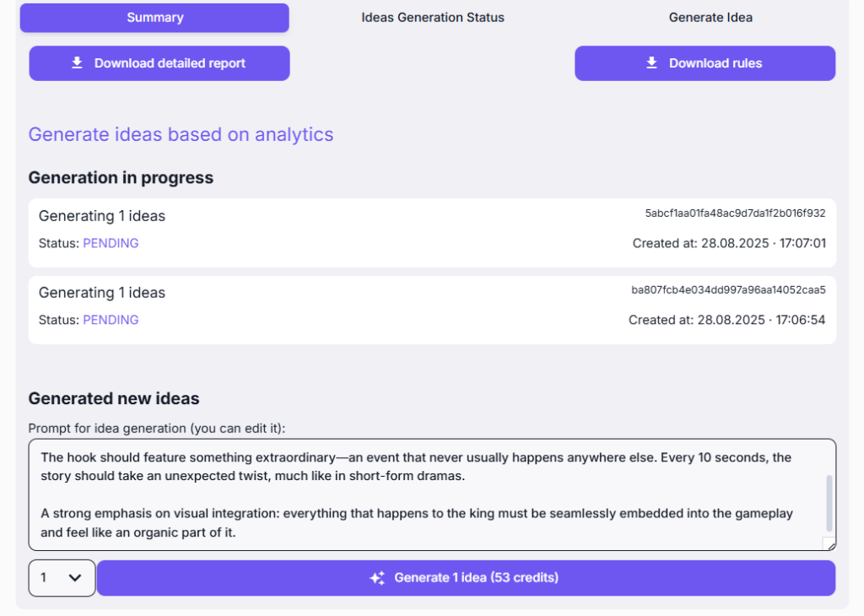Click Generate ideas based on analytics heading
Image resolution: width=864 pixels, height=616 pixels.
(181, 134)
